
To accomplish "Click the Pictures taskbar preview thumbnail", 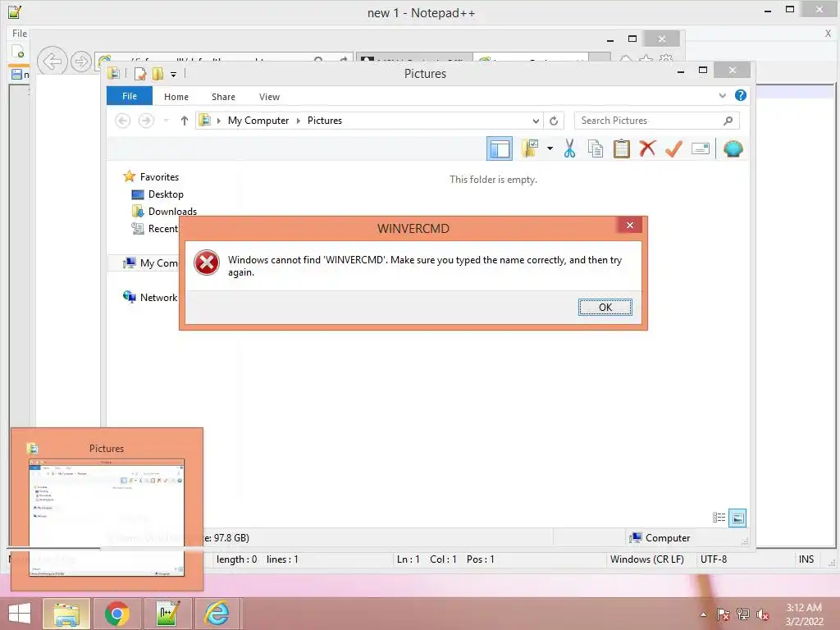I will pos(107,509).
